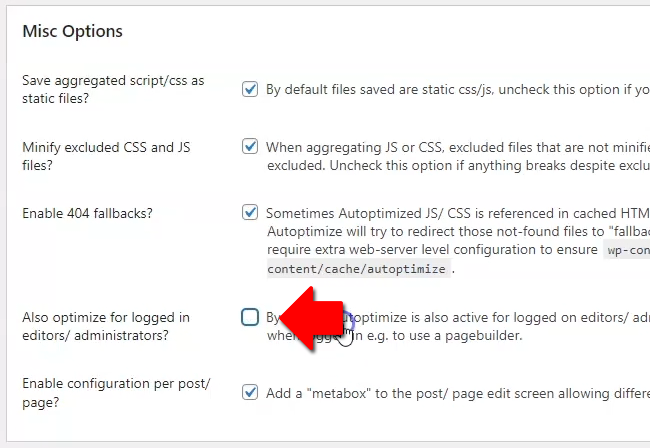Click the "Enable 404 fallbacks?" label text
This screenshot has height=448, width=650.
coord(87,213)
